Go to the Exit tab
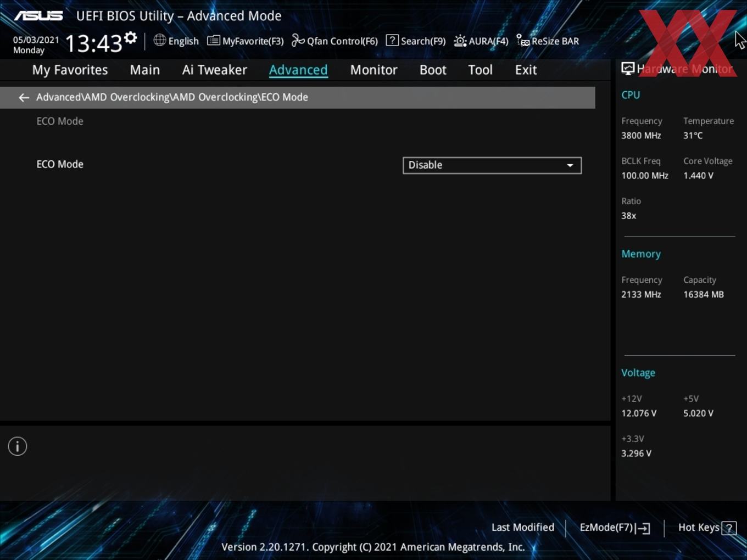 [x=526, y=70]
